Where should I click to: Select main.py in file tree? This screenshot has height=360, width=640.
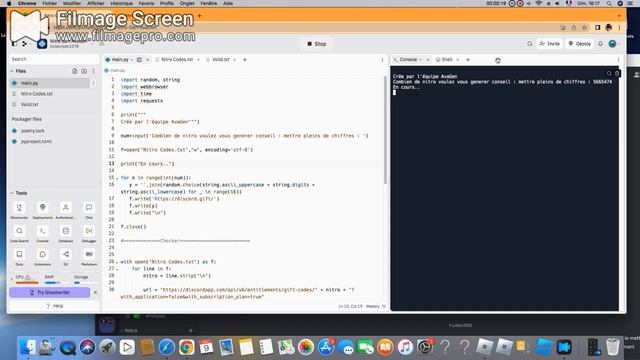(49, 83)
